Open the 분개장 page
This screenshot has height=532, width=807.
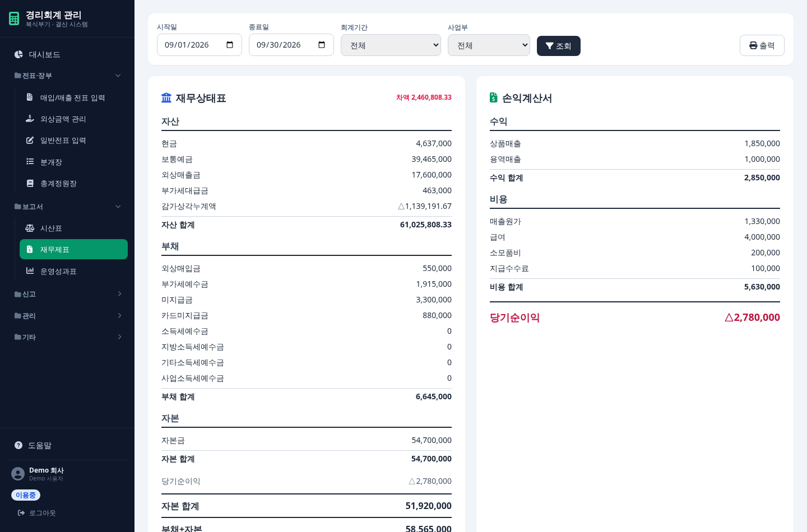pyautogui.click(x=73, y=162)
